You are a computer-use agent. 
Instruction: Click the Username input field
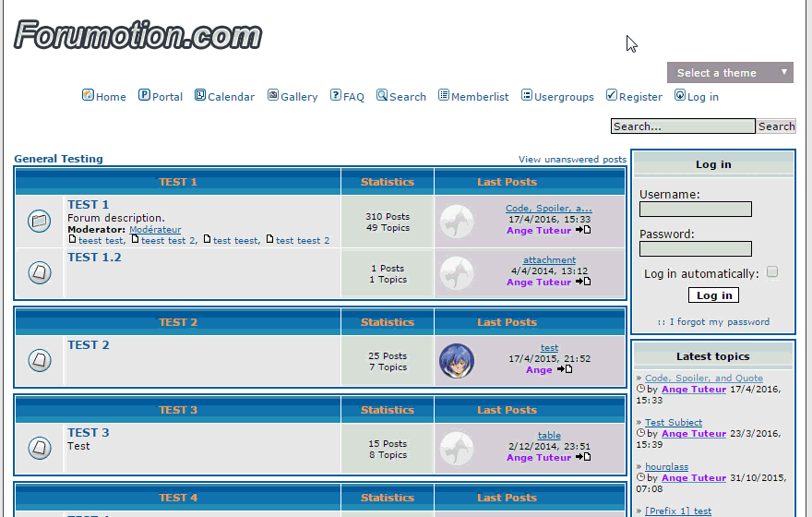pos(696,210)
